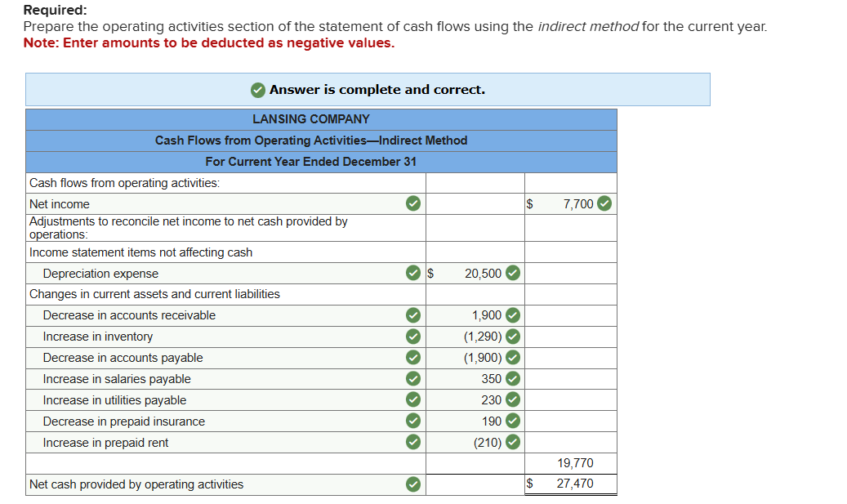
Task: Click green check beside 1,900 value
Action: coord(513,315)
